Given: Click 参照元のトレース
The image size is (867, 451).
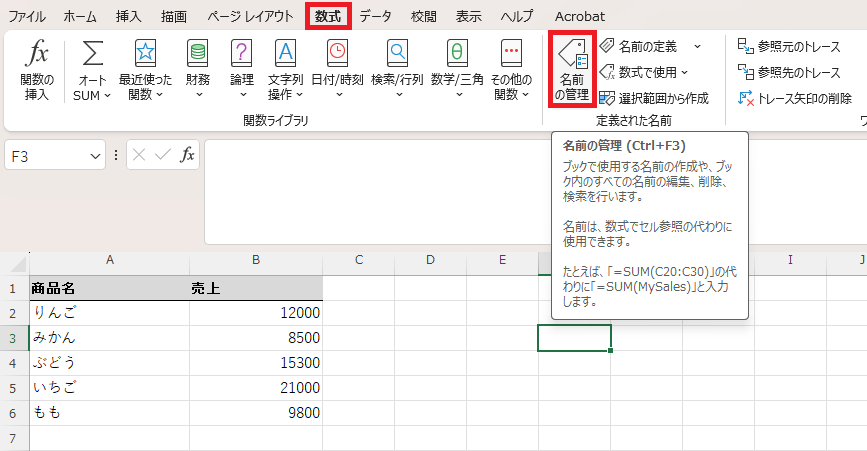Looking at the screenshot, I should point(789,46).
